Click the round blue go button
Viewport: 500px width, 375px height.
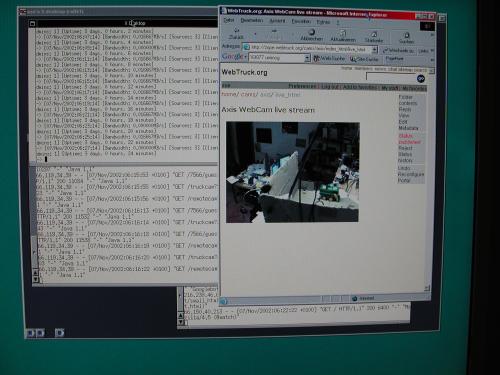point(421,79)
